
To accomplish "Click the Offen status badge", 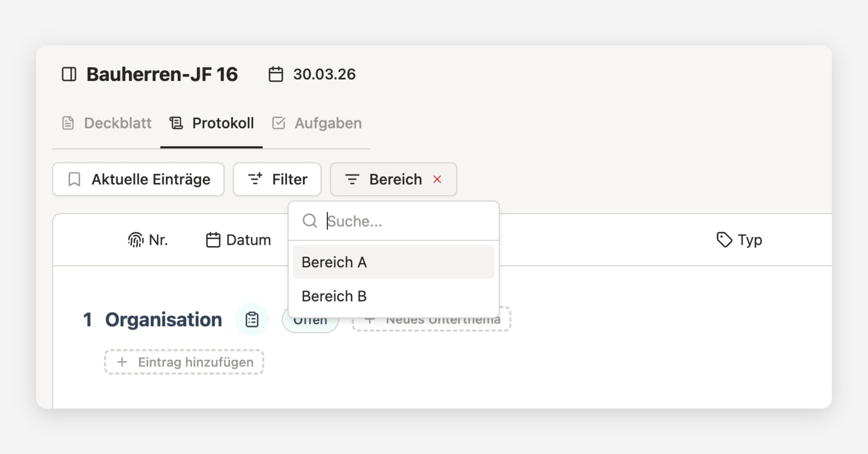I will tap(310, 324).
